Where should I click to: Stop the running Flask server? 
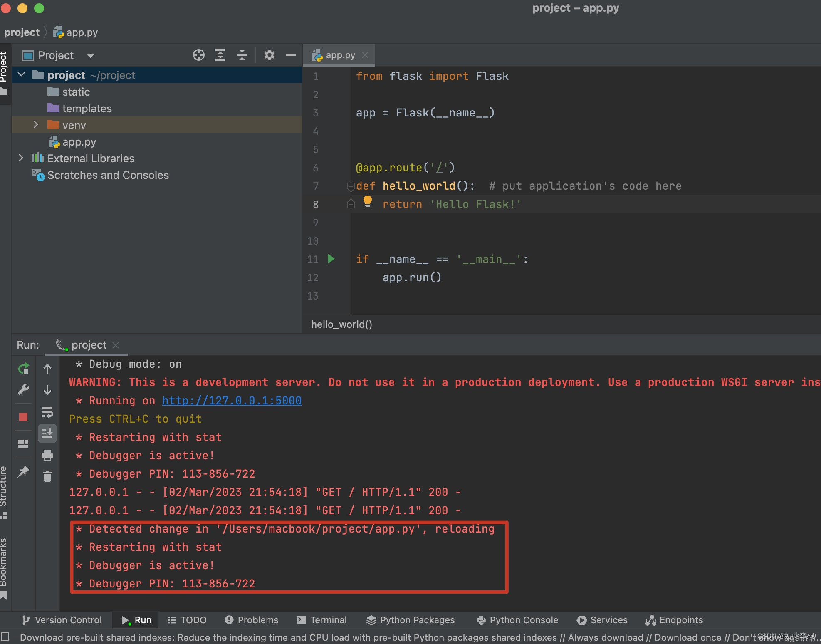pos(23,417)
